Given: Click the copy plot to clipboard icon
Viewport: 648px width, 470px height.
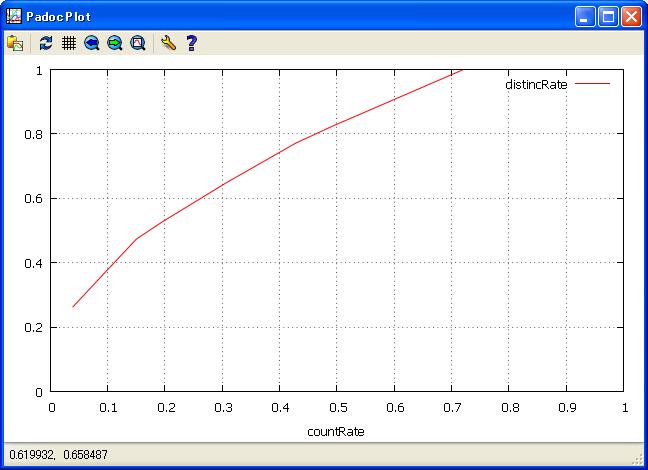Looking at the screenshot, I should tap(15, 43).
